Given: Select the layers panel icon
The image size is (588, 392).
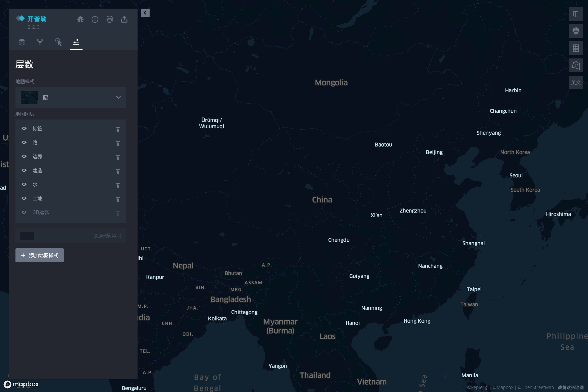Looking at the screenshot, I should 22,42.
